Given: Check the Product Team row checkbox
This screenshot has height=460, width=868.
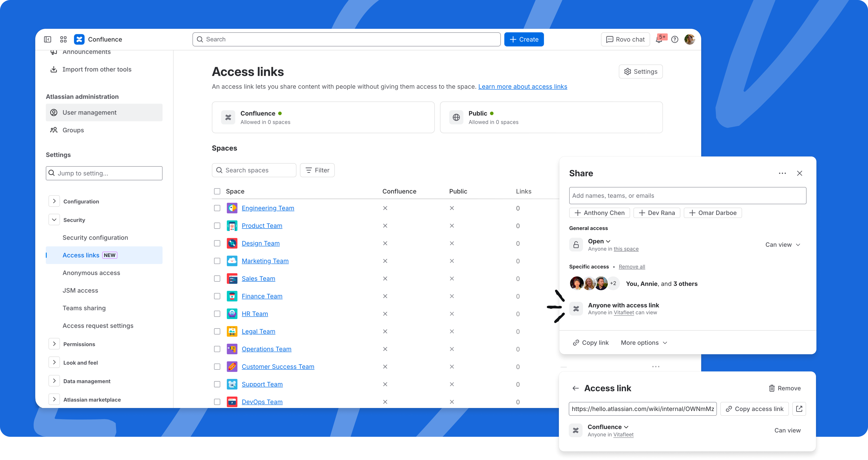Looking at the screenshot, I should tap(217, 226).
